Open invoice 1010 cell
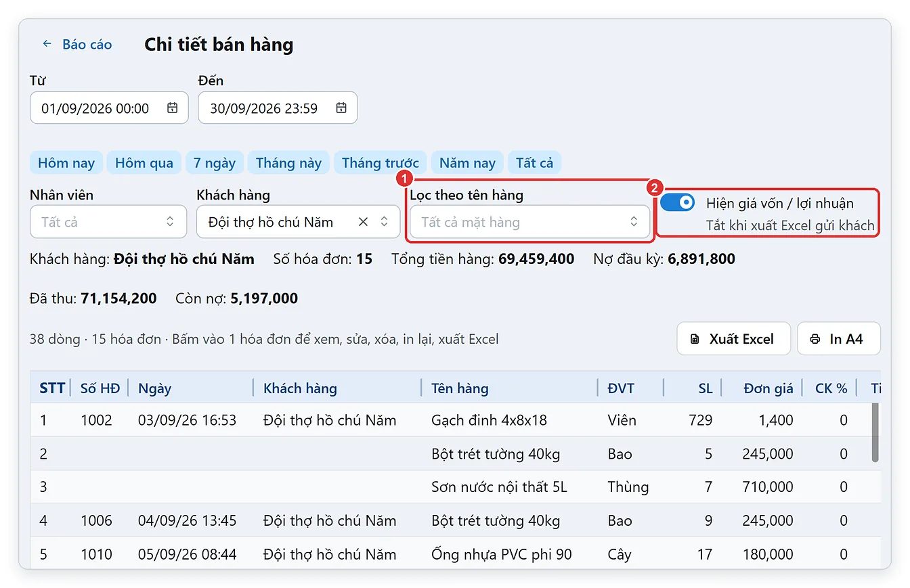910x588 pixels. [96, 555]
